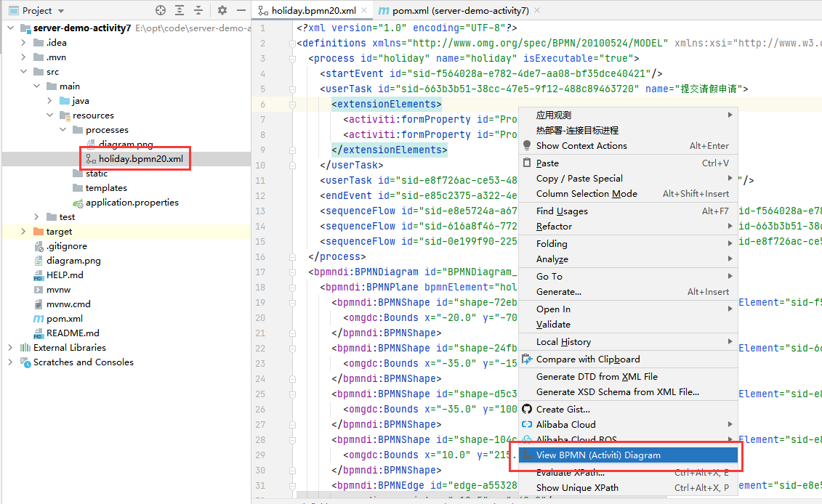Viewport: 822px width, 504px height.
Task: Expand the test folder arrow
Action: (x=36, y=217)
